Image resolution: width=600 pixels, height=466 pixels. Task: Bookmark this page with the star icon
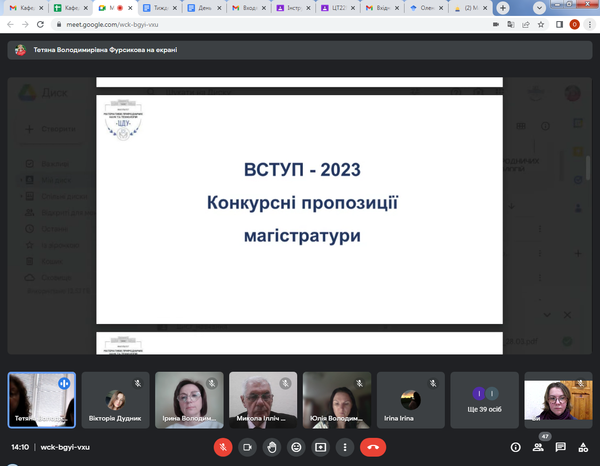tap(539, 25)
